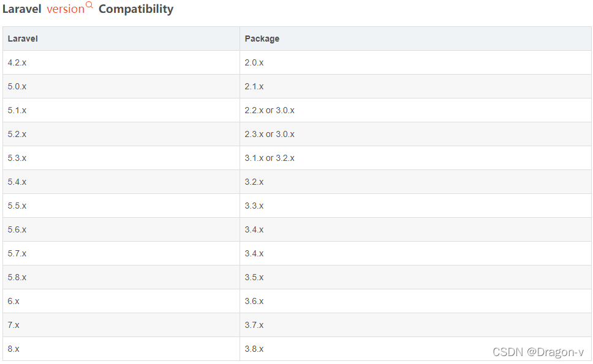Viewport: 593px width, 364px height.
Task: Click the "3.1.x or 3.2.x" package cell
Action: click(x=270, y=158)
